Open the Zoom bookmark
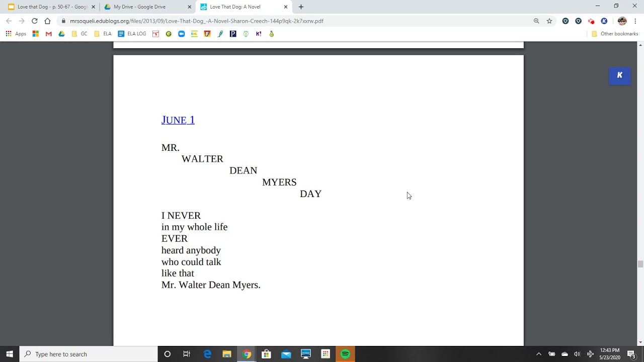This screenshot has width=644, height=362. pyautogui.click(x=181, y=34)
